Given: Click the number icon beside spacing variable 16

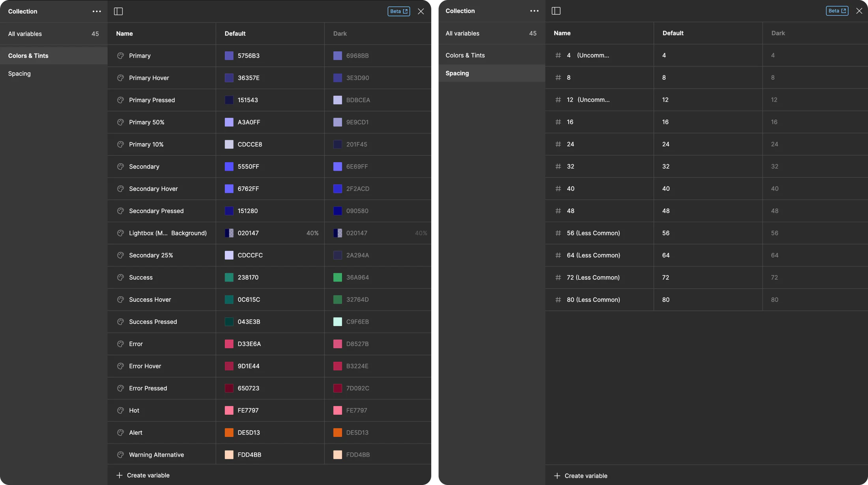Looking at the screenshot, I should (558, 122).
